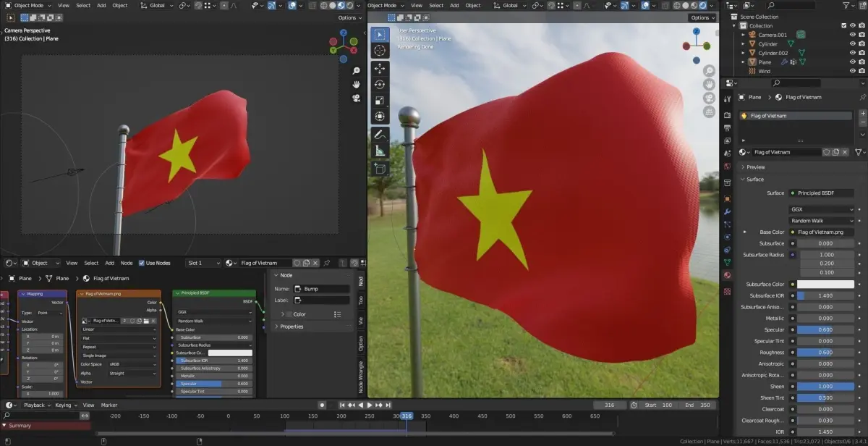Viewport: 868px width, 446px height.
Task: Open sRGB Color Space dropdown in image node
Action: (x=132, y=364)
